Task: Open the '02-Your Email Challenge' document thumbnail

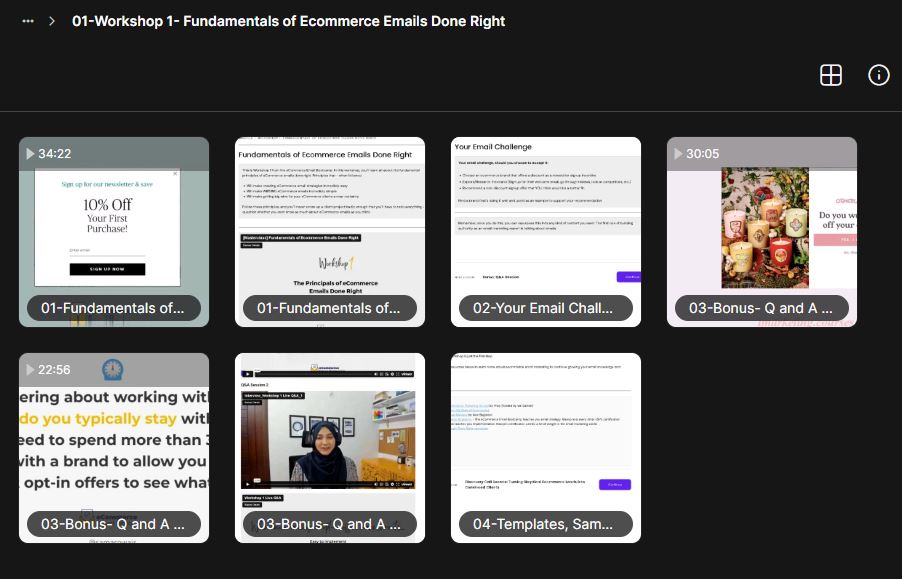Action: [545, 220]
